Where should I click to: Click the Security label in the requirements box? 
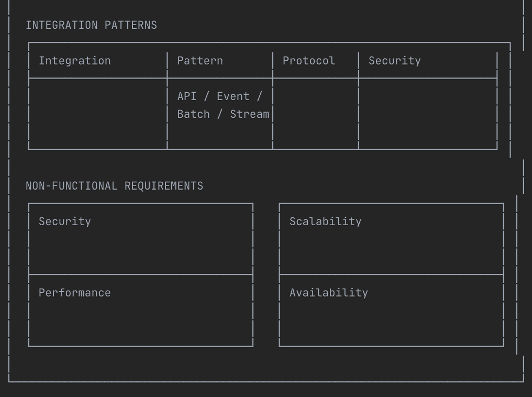(x=64, y=222)
